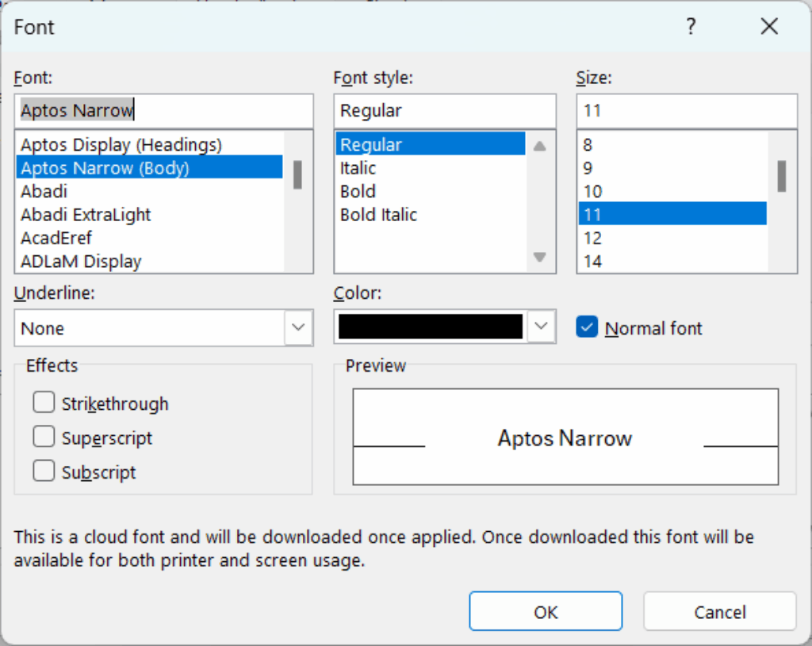Click the Help question mark icon
812x646 pixels.
tap(691, 26)
